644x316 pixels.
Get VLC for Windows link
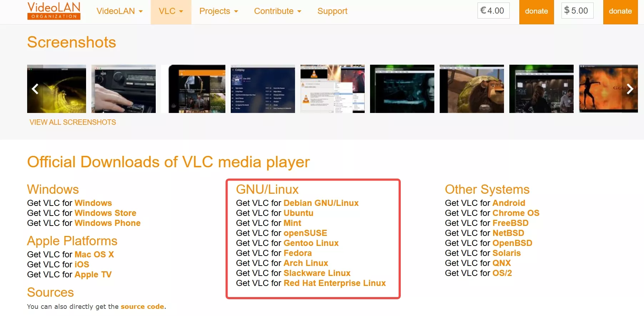(x=93, y=203)
